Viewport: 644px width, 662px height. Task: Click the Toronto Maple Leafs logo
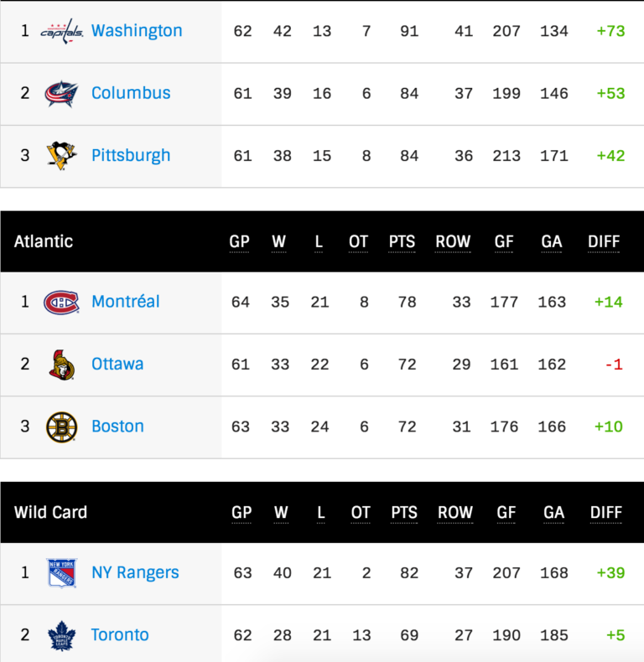click(x=61, y=635)
